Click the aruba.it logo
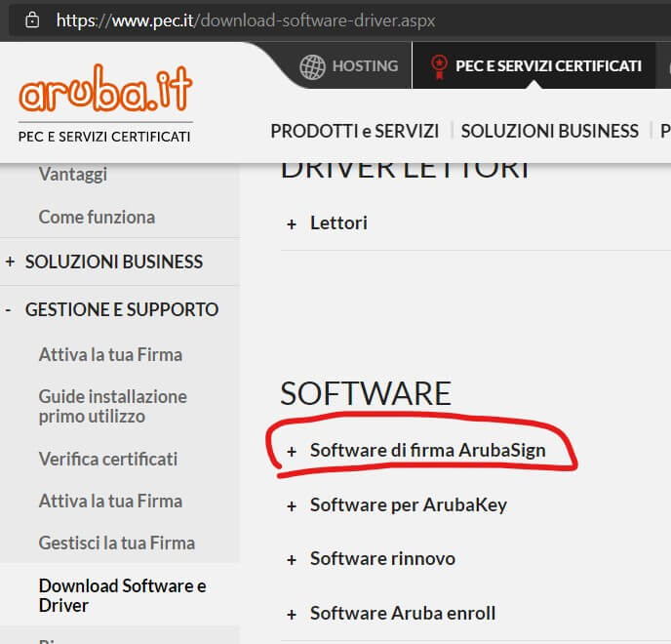Viewport: 671px width, 644px height. [105, 88]
